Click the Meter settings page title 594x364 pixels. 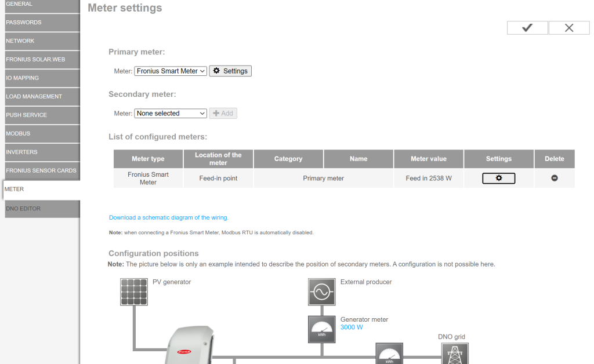coord(125,8)
